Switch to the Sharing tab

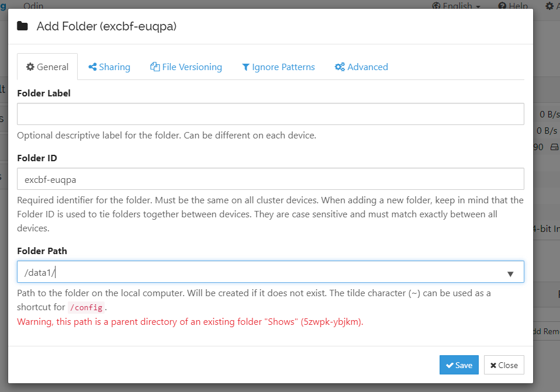[109, 67]
